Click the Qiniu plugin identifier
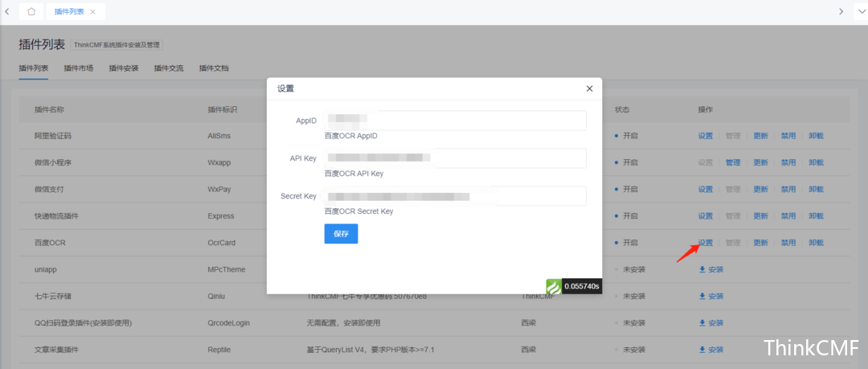 [216, 297]
